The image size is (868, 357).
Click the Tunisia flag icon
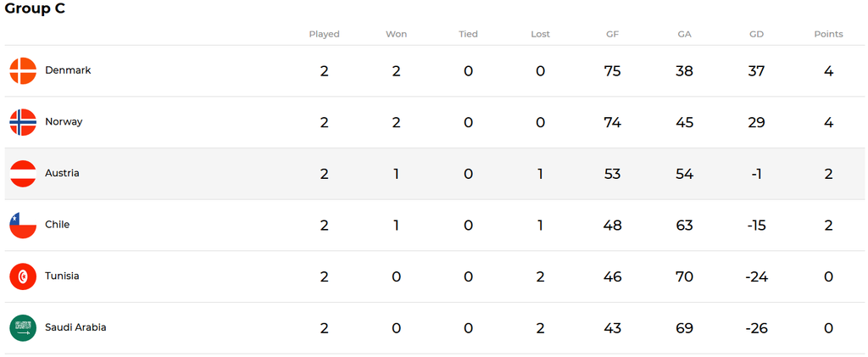click(23, 276)
